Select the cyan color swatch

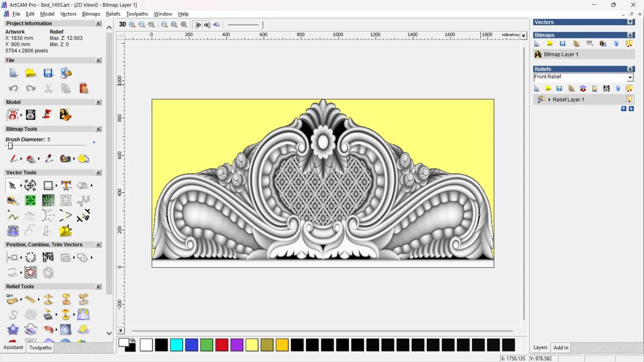pos(176,345)
